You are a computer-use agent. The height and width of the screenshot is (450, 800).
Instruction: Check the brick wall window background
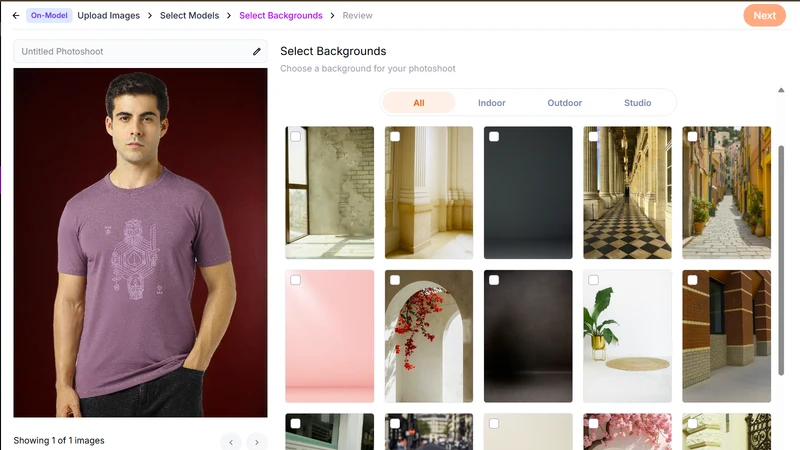click(295, 137)
